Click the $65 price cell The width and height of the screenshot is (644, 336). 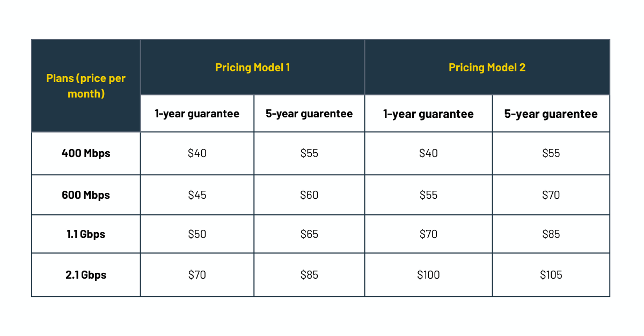[x=309, y=234]
